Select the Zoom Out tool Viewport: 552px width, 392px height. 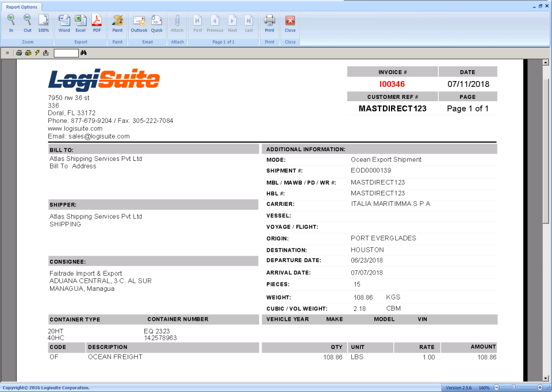27,23
